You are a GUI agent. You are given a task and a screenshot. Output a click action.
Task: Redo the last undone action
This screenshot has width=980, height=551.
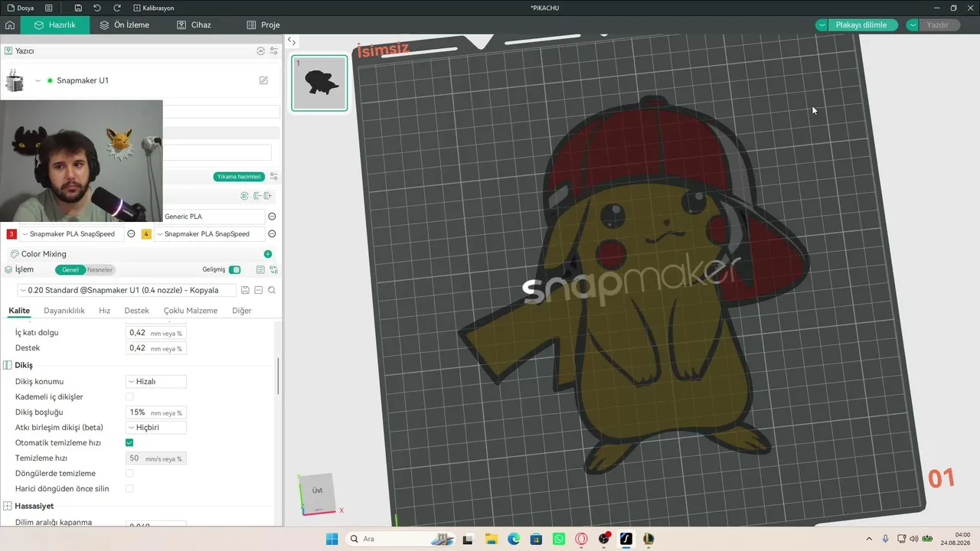coord(118,8)
